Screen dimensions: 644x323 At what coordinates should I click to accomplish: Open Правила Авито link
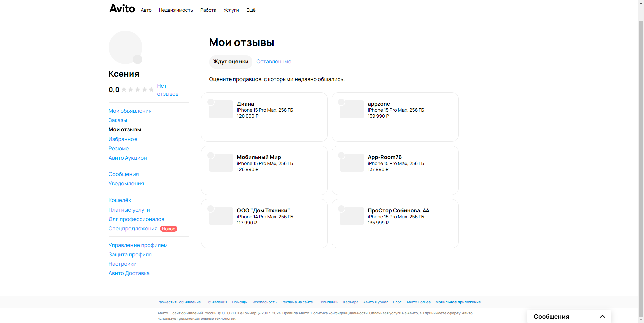[x=296, y=313]
